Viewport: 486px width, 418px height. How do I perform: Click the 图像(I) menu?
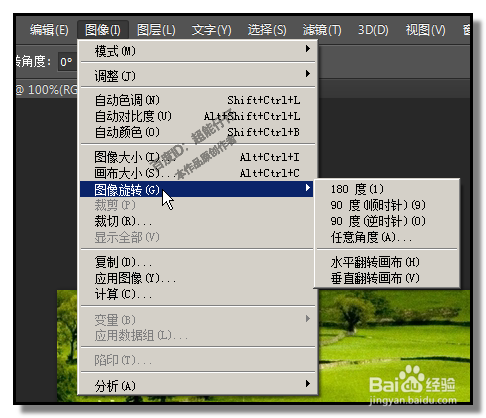103,30
